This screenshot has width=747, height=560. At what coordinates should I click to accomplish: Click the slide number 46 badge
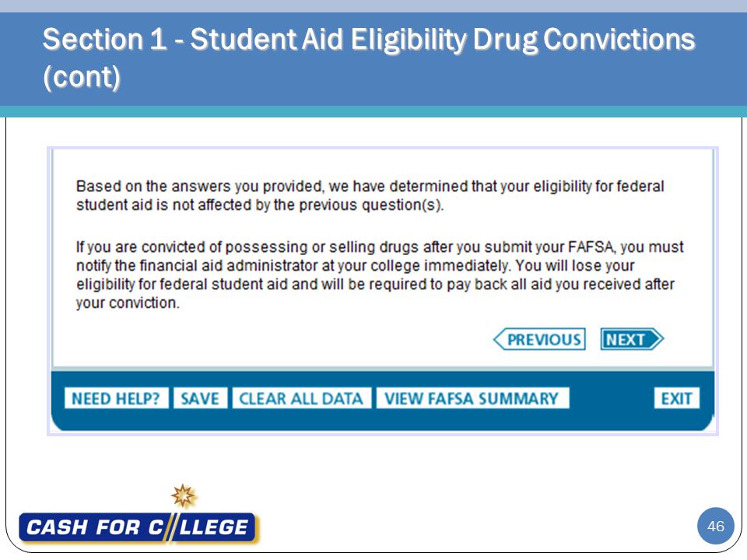(x=716, y=527)
